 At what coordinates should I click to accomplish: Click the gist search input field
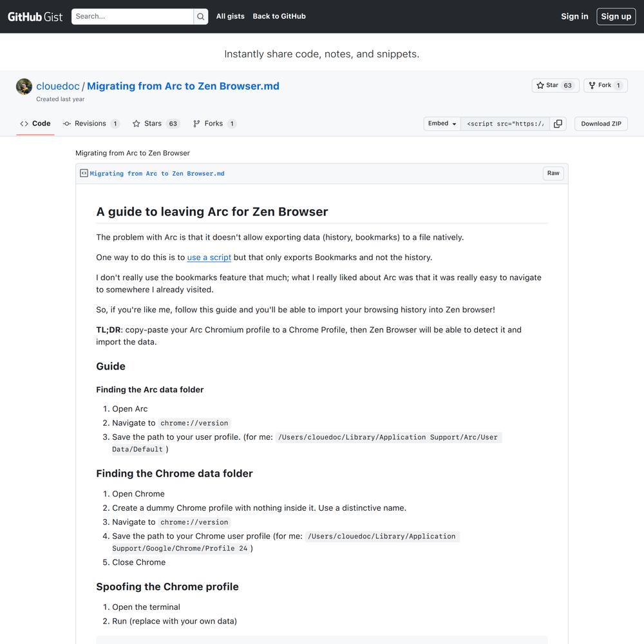[132, 17]
